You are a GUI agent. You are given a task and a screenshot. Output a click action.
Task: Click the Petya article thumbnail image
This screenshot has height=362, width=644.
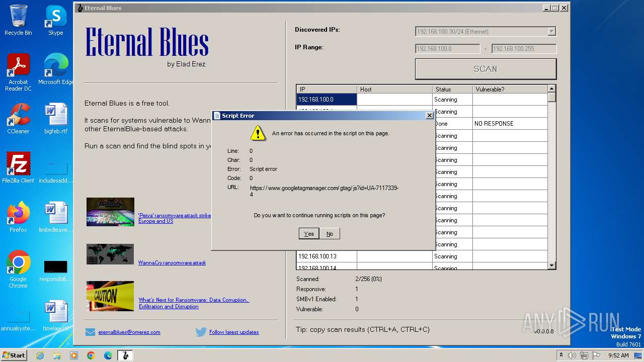(x=110, y=212)
